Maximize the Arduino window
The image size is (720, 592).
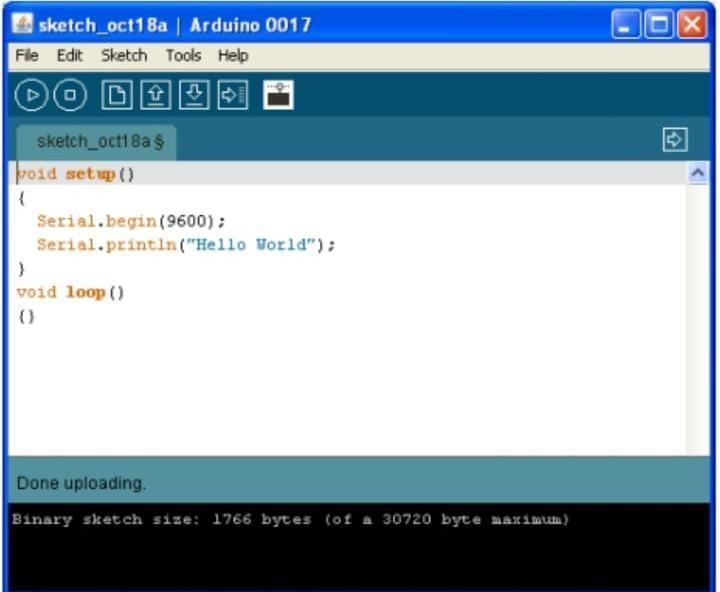pos(659,24)
